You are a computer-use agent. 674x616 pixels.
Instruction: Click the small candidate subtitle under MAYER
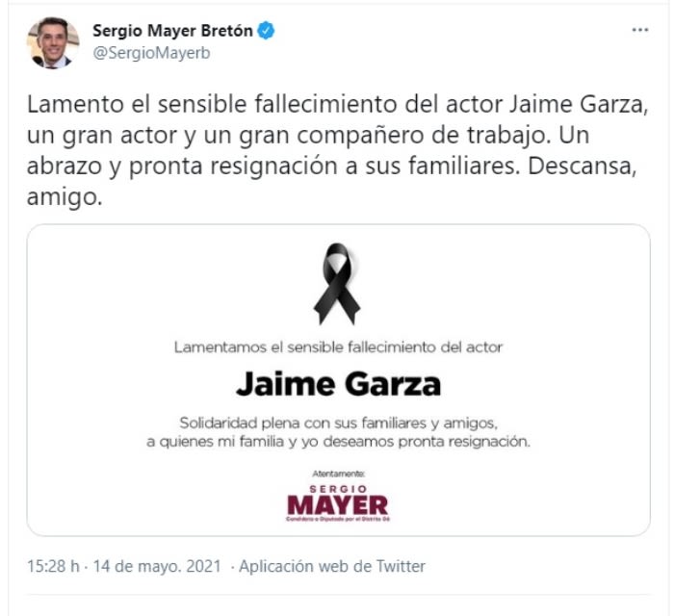click(338, 520)
